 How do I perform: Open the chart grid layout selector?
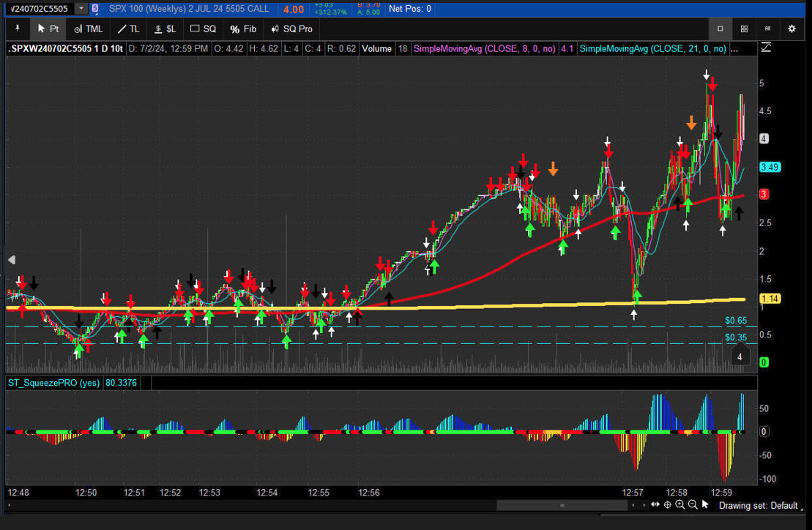coord(744,29)
